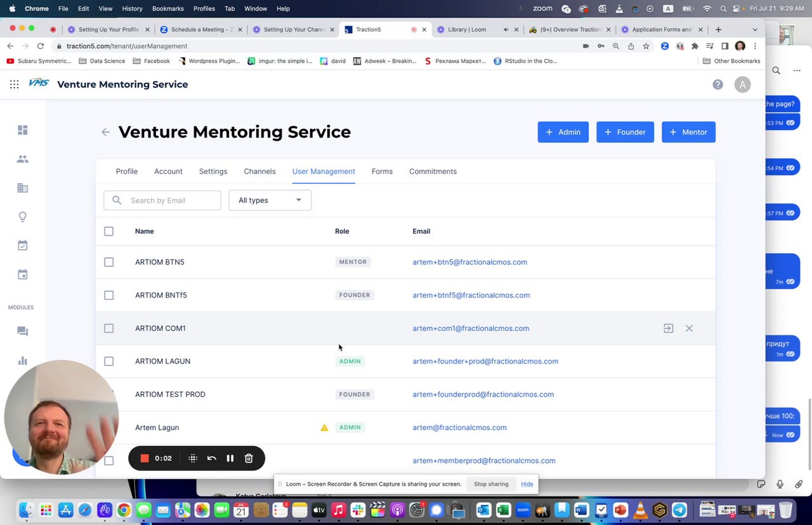Pause the Loom recording
This screenshot has height=525, width=812.
pos(230,458)
